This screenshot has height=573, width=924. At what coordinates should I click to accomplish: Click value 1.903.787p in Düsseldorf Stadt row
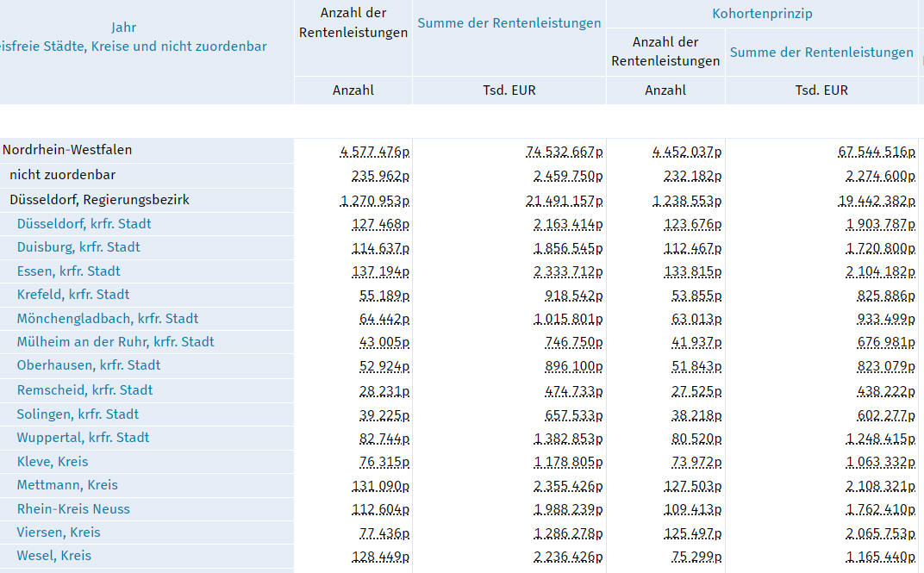click(880, 224)
